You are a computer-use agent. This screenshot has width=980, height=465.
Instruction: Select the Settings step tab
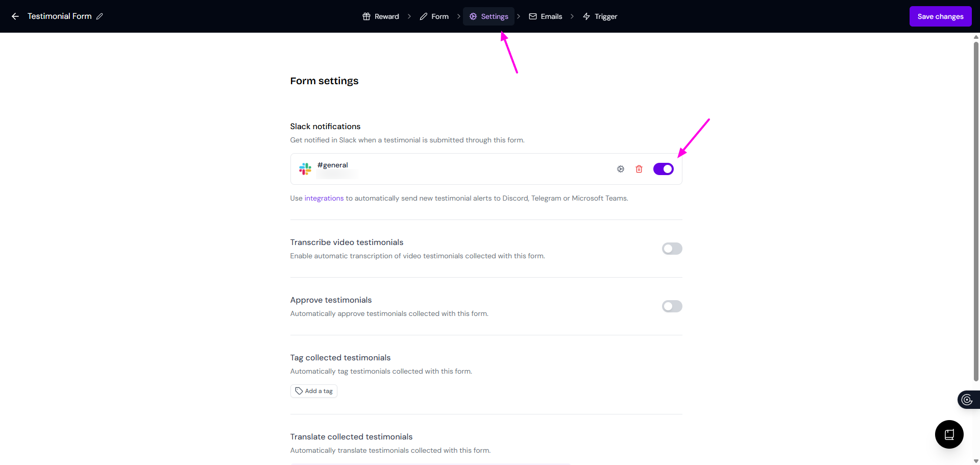pos(489,16)
